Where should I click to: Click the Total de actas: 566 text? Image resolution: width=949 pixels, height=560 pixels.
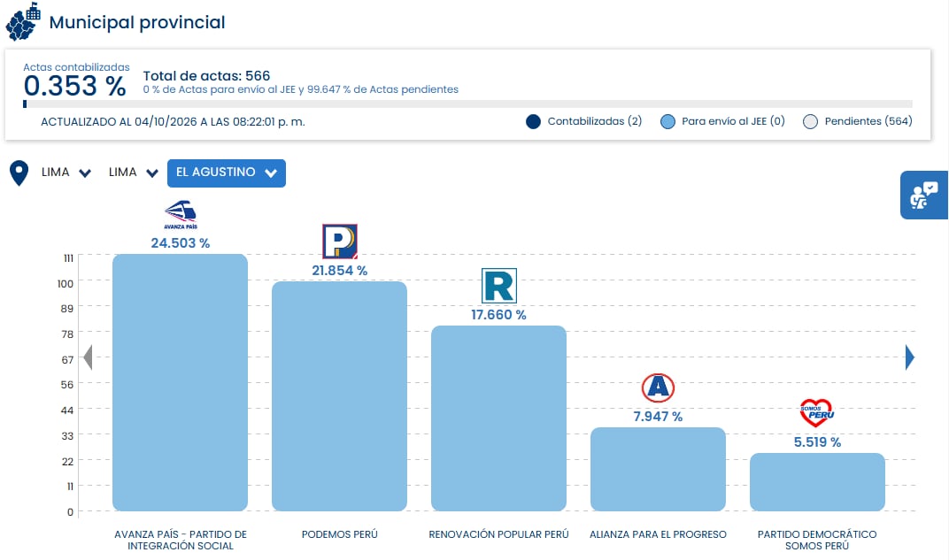(x=206, y=75)
